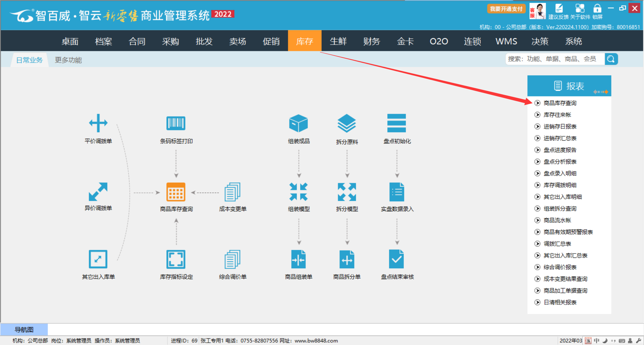This screenshot has height=345, width=644.
Task: Toggle the 报表 panel arrow slider
Action: 600,92
